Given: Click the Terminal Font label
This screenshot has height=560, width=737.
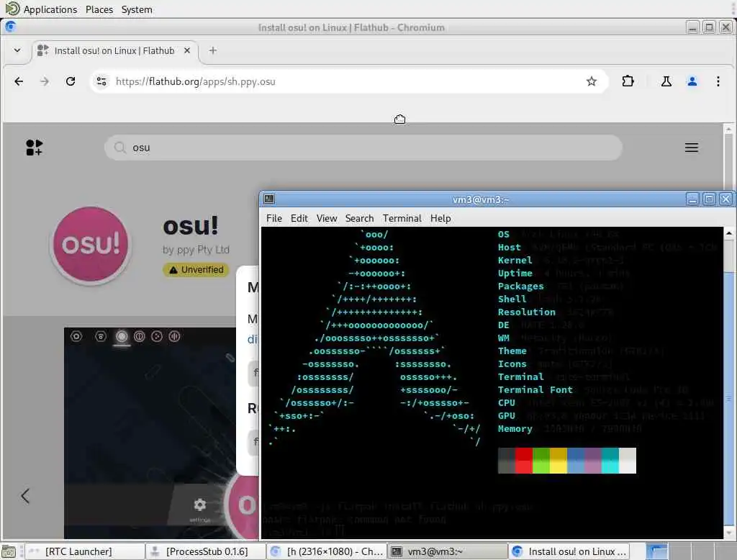Looking at the screenshot, I should click(535, 390).
